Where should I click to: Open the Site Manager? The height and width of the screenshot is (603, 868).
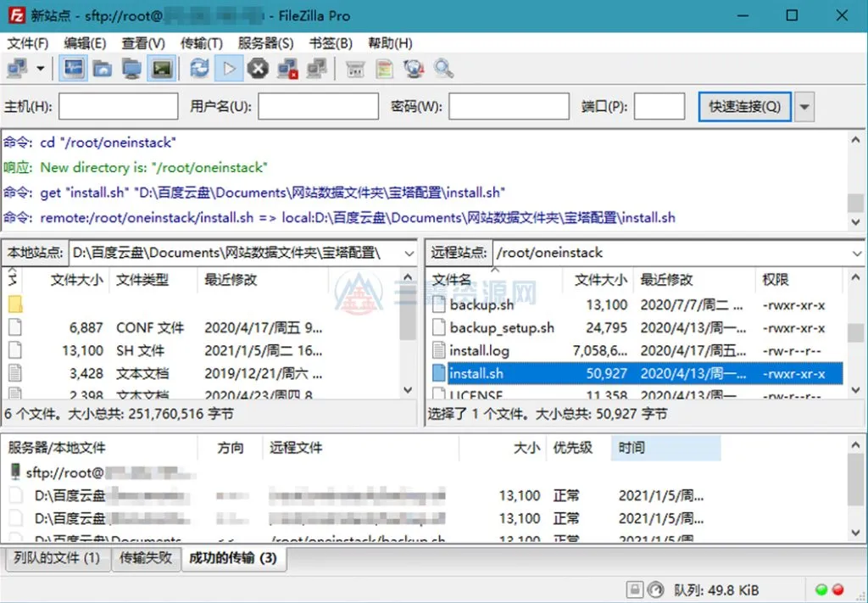click(x=17, y=68)
